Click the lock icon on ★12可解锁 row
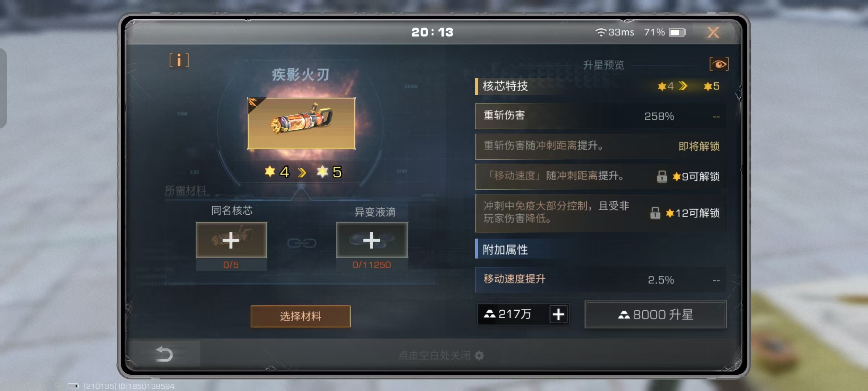 655,213
